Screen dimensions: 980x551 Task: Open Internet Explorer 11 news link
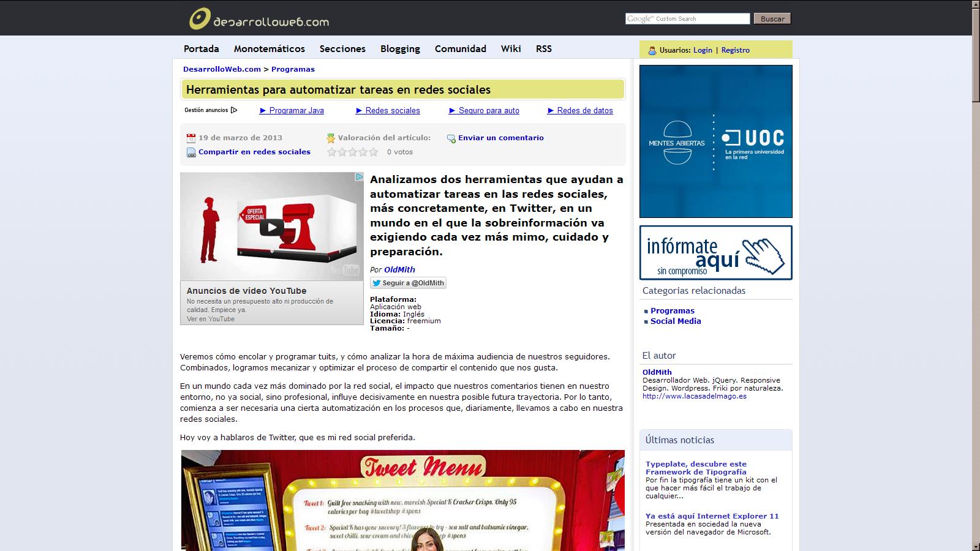point(712,516)
